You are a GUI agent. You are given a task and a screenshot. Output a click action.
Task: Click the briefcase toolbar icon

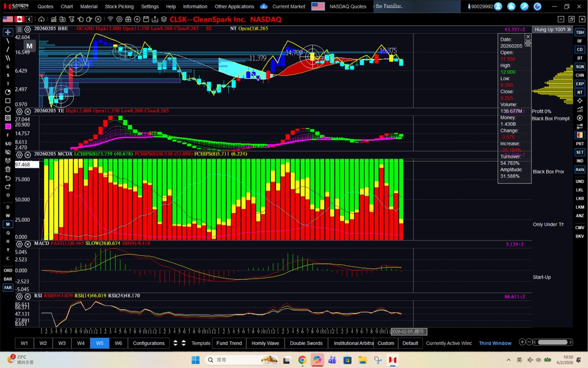(128, 19)
